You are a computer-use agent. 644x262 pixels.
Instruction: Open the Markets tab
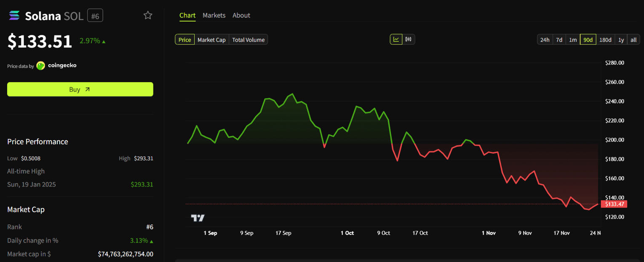214,15
